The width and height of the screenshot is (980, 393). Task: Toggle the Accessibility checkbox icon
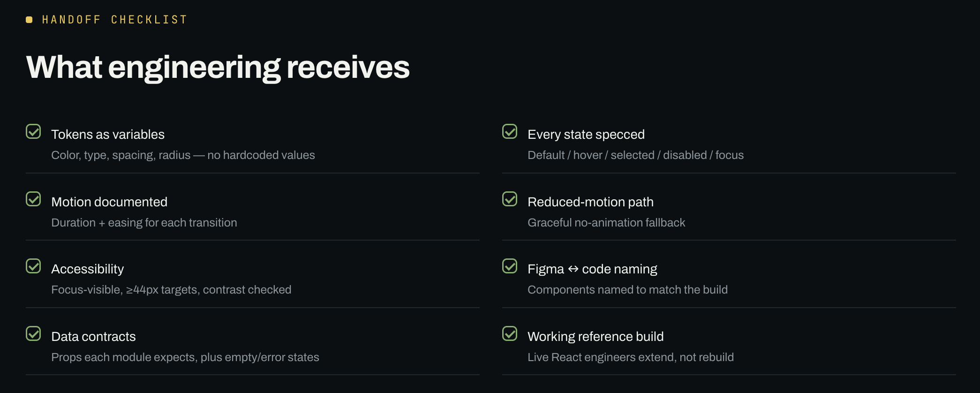click(x=33, y=266)
